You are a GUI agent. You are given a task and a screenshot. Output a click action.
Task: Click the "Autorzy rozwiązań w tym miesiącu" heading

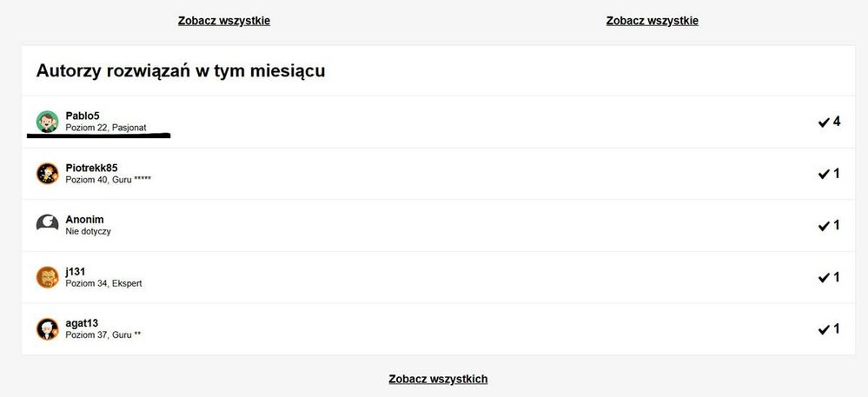[x=181, y=71]
